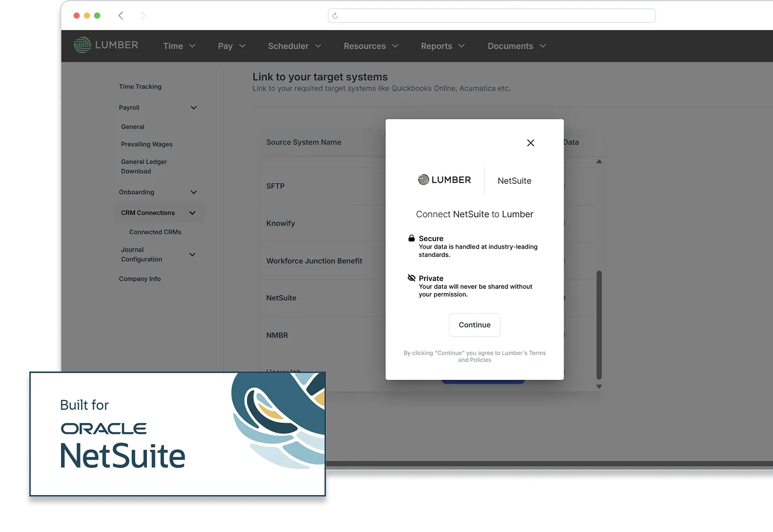Click the Continue button in the modal
The image size is (773, 532).
point(474,324)
